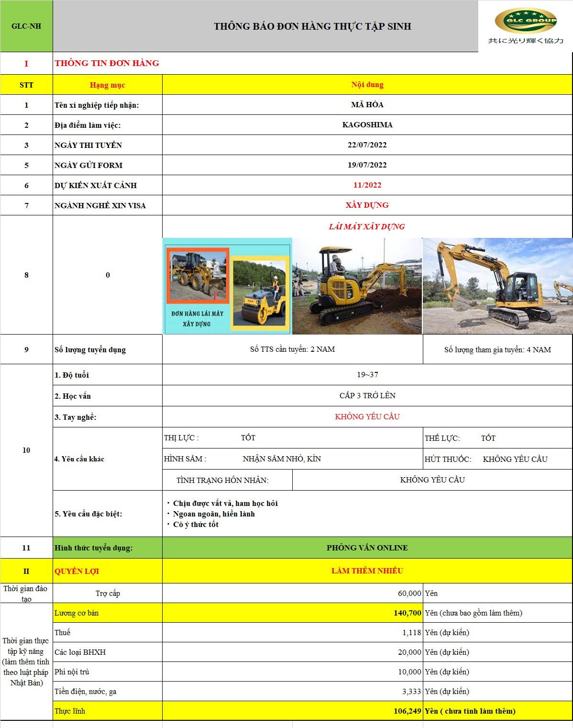Select the Số TTS cần tuyển: 2 NAM cell

tap(292, 349)
